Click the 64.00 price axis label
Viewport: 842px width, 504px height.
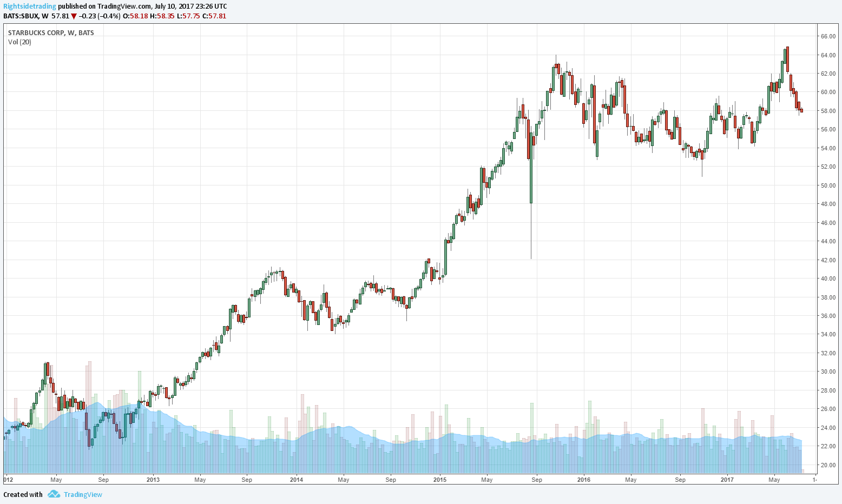828,55
